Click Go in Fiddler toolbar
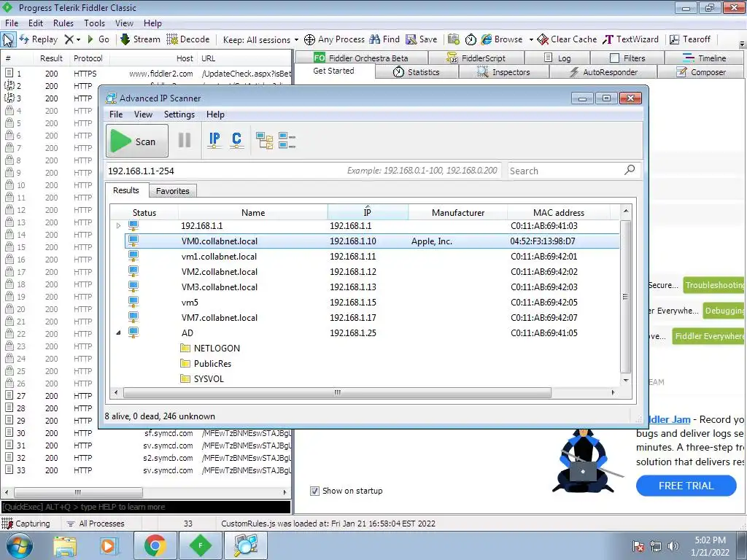This screenshot has width=747, height=560. (x=98, y=39)
